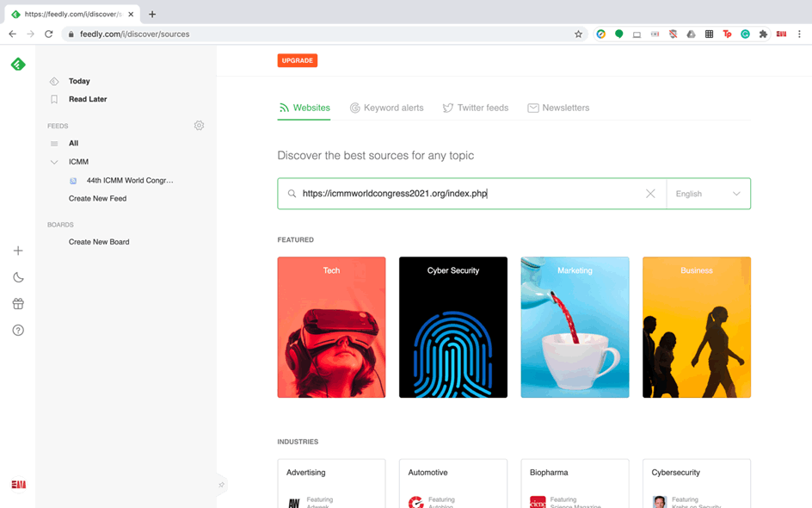The height and width of the screenshot is (508, 812).
Task: Switch to the Newsletters tab
Action: (558, 108)
